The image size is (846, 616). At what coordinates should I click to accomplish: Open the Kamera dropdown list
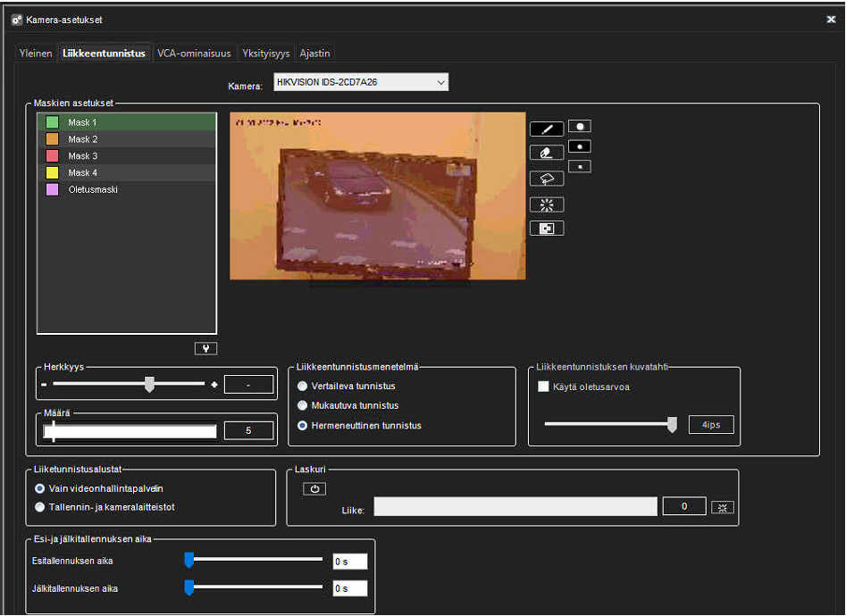pyautogui.click(x=440, y=83)
